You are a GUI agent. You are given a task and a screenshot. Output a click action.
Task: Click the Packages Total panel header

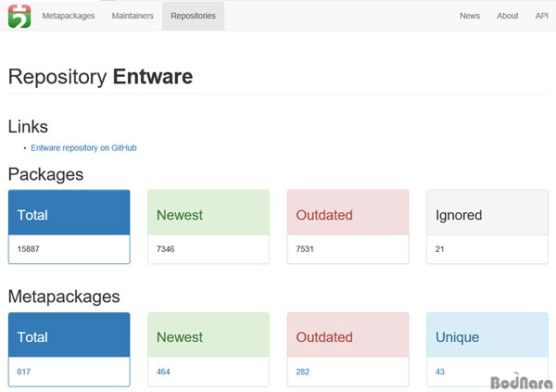coord(69,212)
